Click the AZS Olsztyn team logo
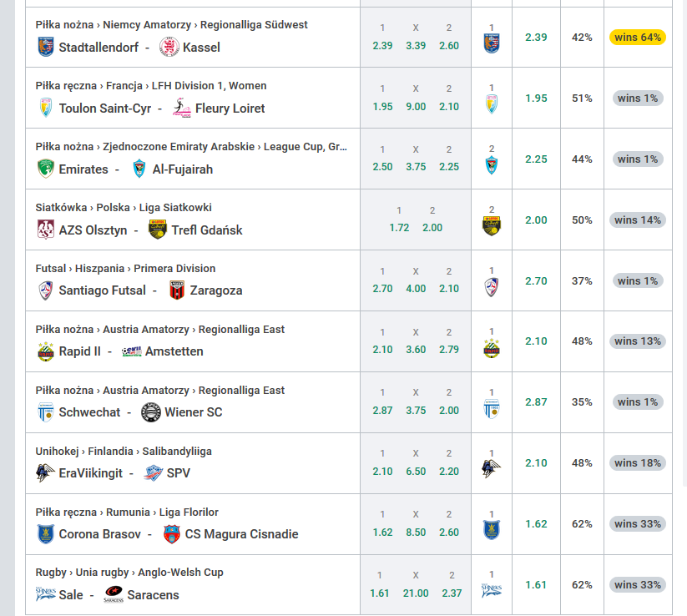This screenshot has width=687, height=616. (46, 230)
